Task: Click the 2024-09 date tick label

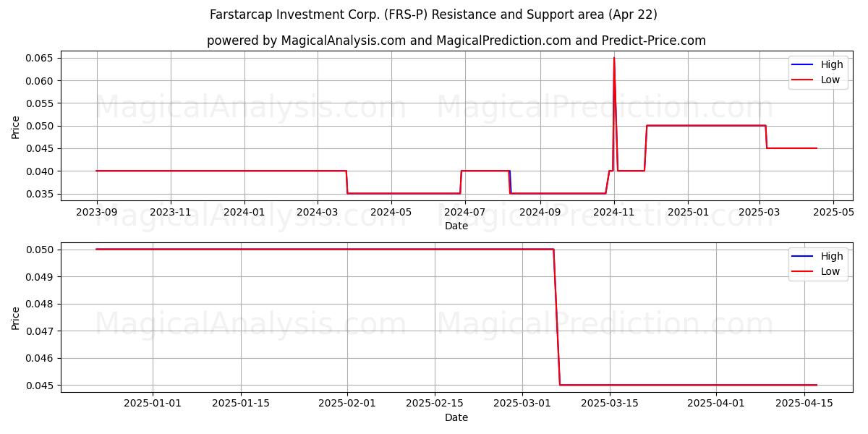Action: click(540, 212)
